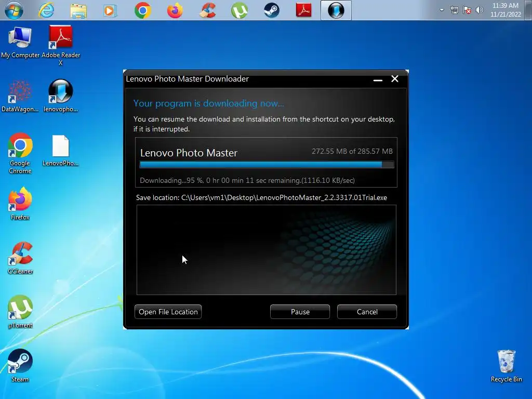Viewport: 532px width, 399px height.
Task: Open CCleaner from the taskbar
Action: coord(207,10)
